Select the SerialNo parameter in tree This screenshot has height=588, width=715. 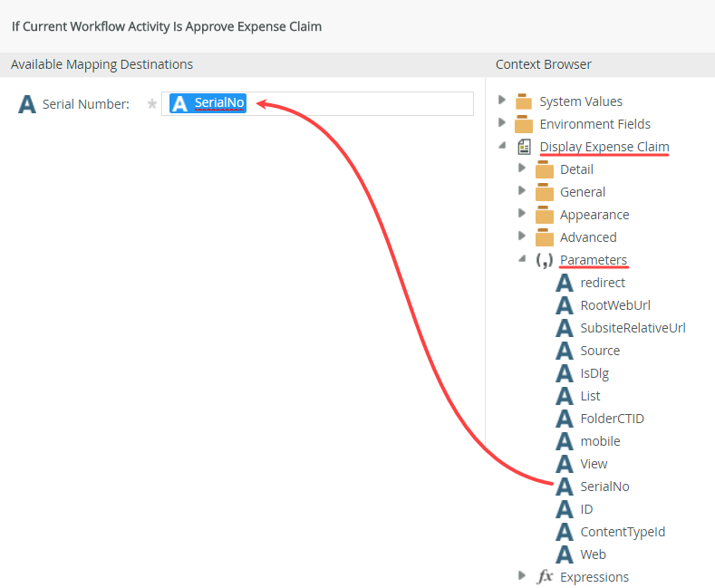[x=604, y=487]
